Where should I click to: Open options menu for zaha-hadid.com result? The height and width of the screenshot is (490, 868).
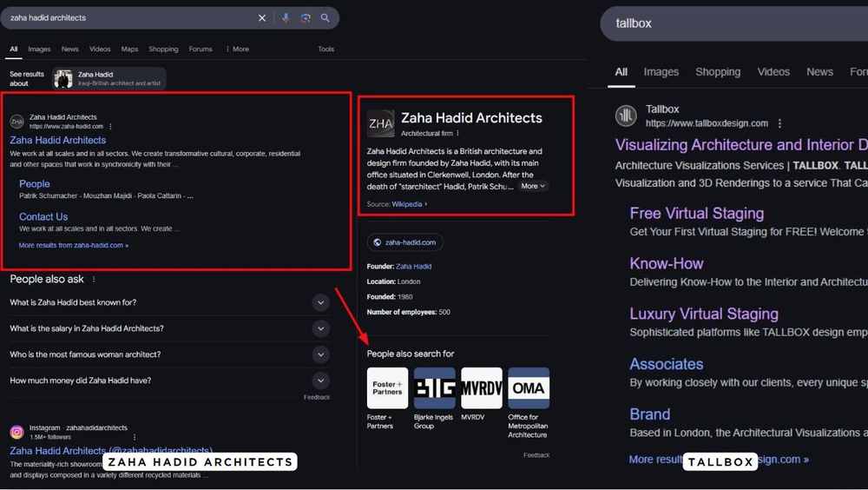point(111,126)
